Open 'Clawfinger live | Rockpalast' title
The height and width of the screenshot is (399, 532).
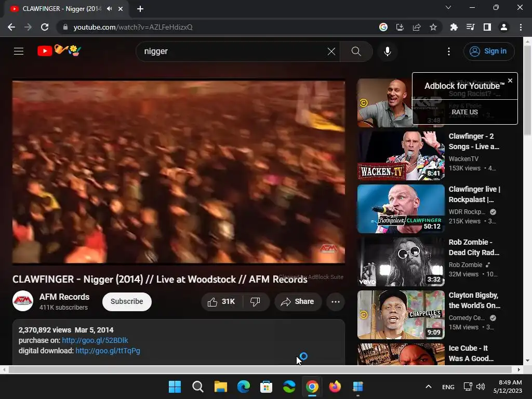[x=475, y=194]
